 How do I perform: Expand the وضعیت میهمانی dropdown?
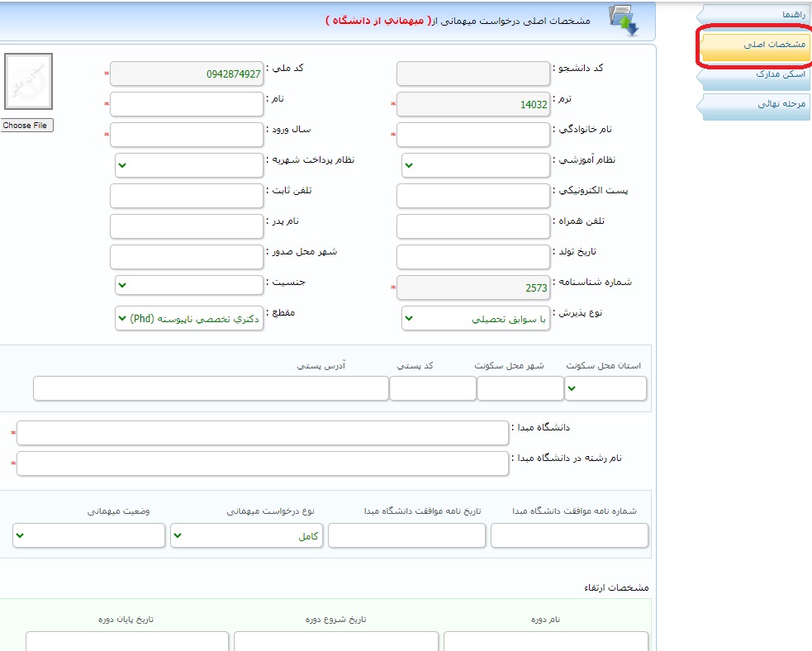[89, 535]
